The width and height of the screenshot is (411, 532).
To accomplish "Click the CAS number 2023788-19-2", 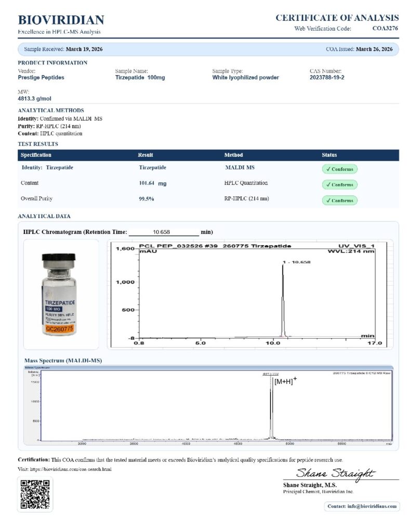I will (327, 77).
